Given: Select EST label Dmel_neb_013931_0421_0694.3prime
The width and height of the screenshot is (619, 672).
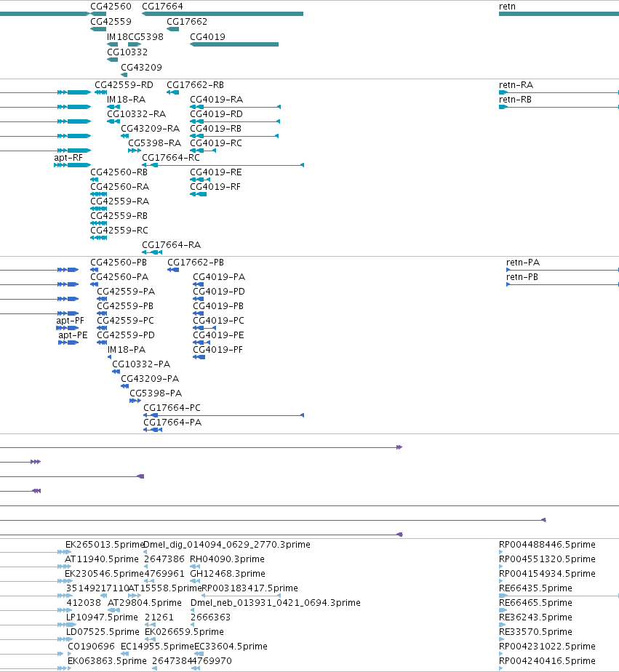Looking at the screenshot, I should (276, 603).
